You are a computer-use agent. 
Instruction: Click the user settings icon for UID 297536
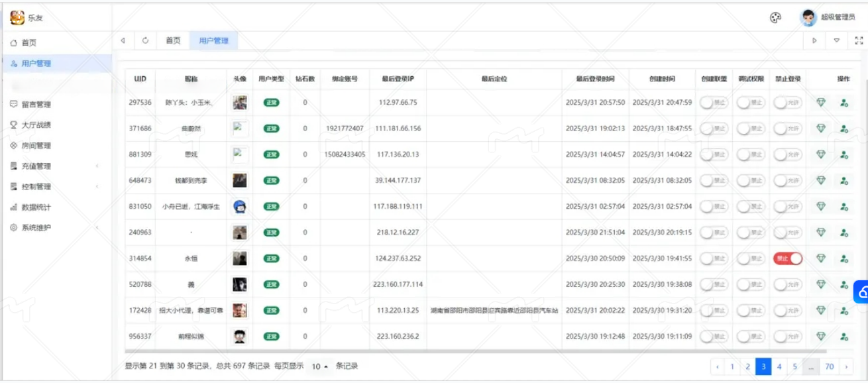pyautogui.click(x=843, y=103)
